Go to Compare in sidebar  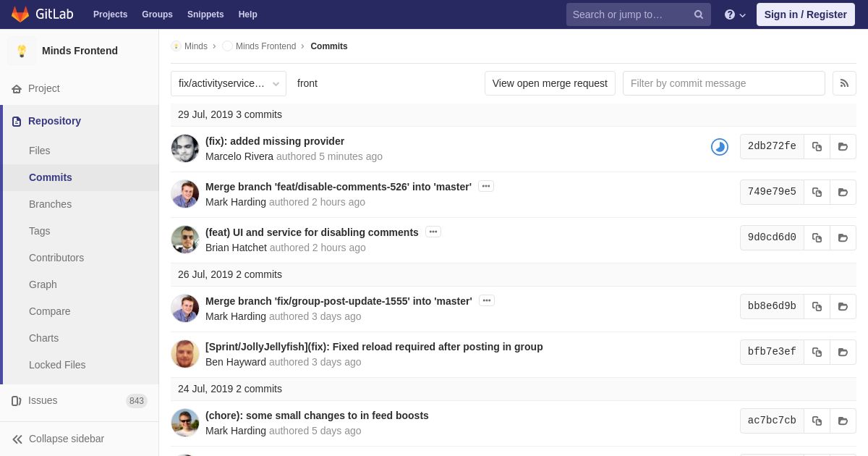(50, 311)
